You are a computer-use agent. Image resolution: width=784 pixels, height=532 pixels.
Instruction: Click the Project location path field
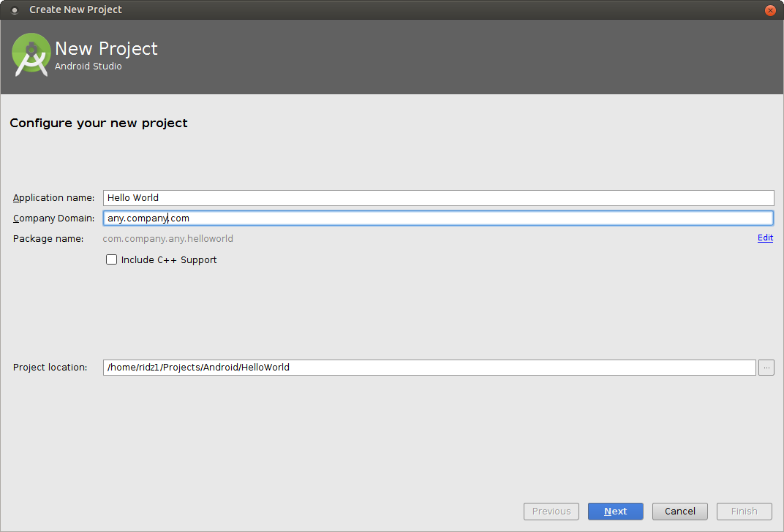tap(429, 368)
